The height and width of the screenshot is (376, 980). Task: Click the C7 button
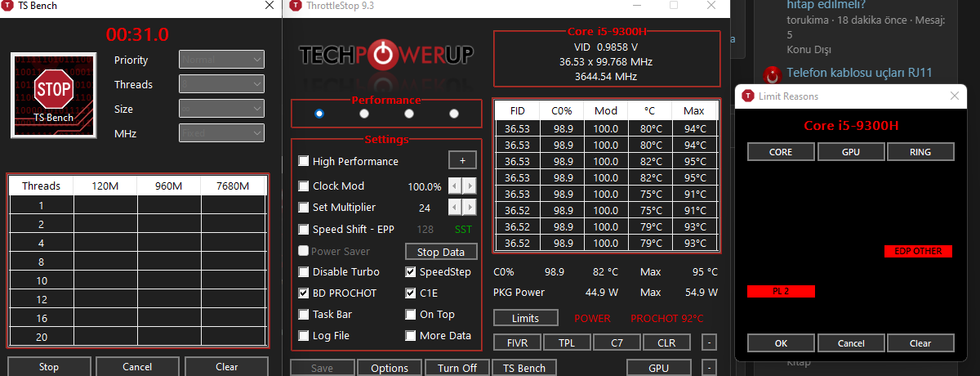[617, 342]
